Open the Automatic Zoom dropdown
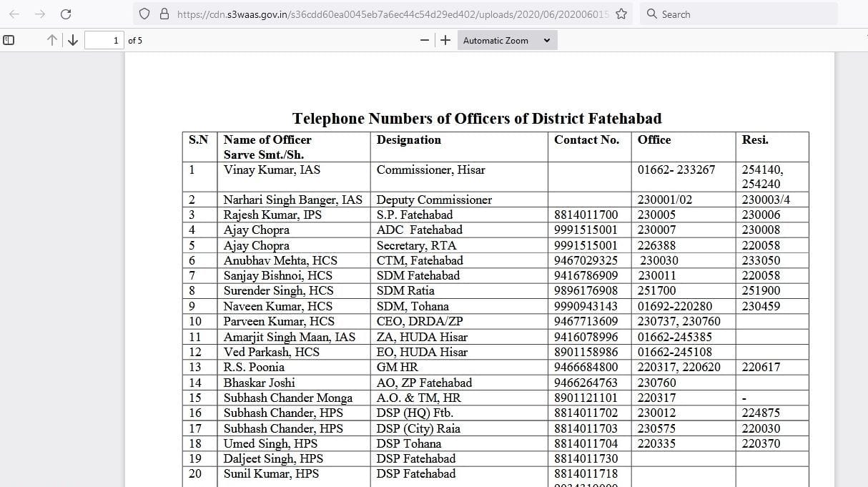 click(x=507, y=40)
